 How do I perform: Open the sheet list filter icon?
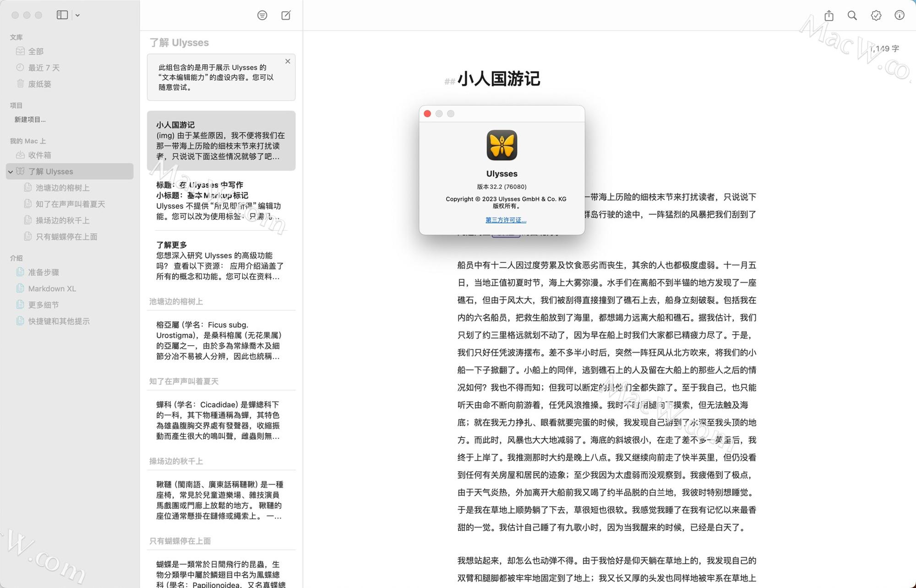pyautogui.click(x=262, y=15)
